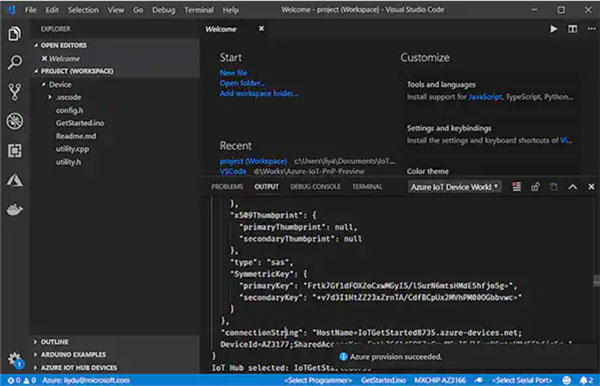The height and width of the screenshot is (386, 600).
Task: Click the JavaScript link under Tools and languages
Action: [486, 97]
